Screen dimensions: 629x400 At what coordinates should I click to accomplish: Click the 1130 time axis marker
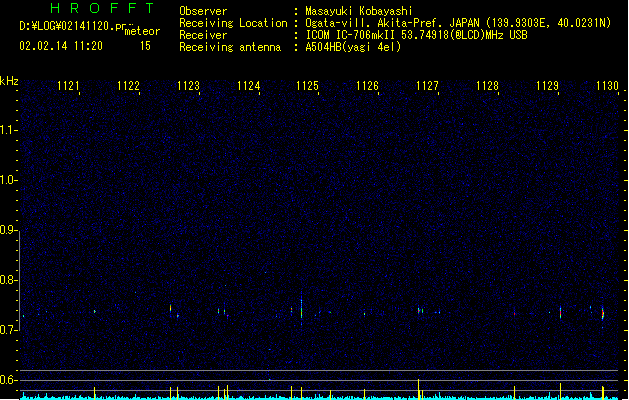pyautogui.click(x=607, y=86)
